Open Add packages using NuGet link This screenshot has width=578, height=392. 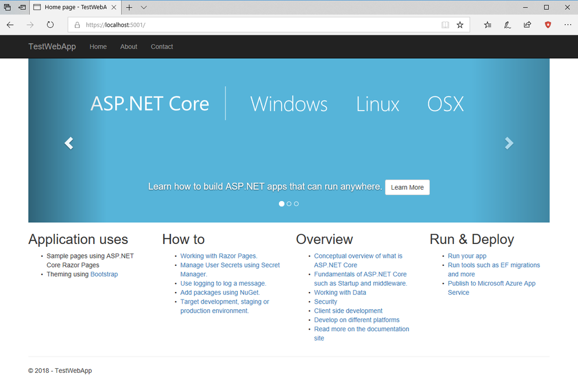tap(220, 293)
